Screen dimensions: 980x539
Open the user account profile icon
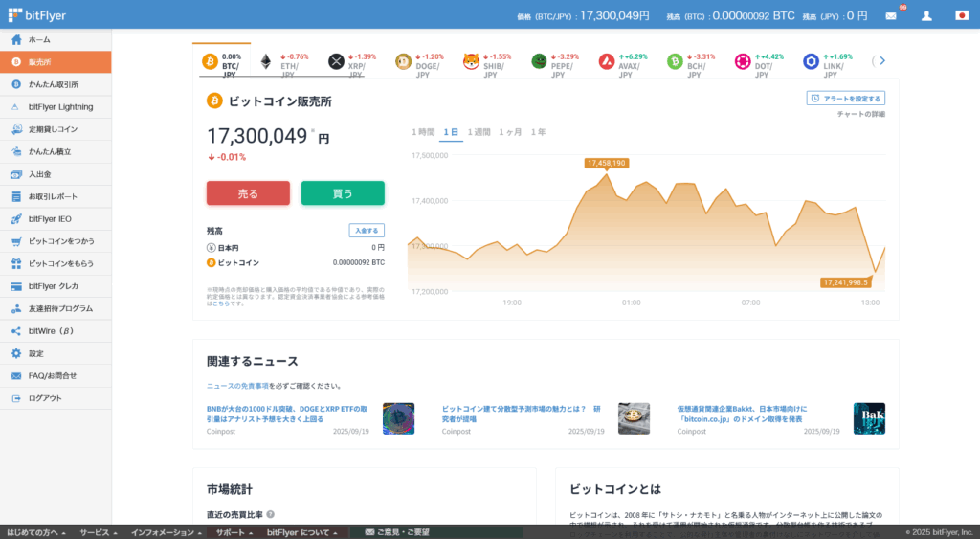coord(926,16)
